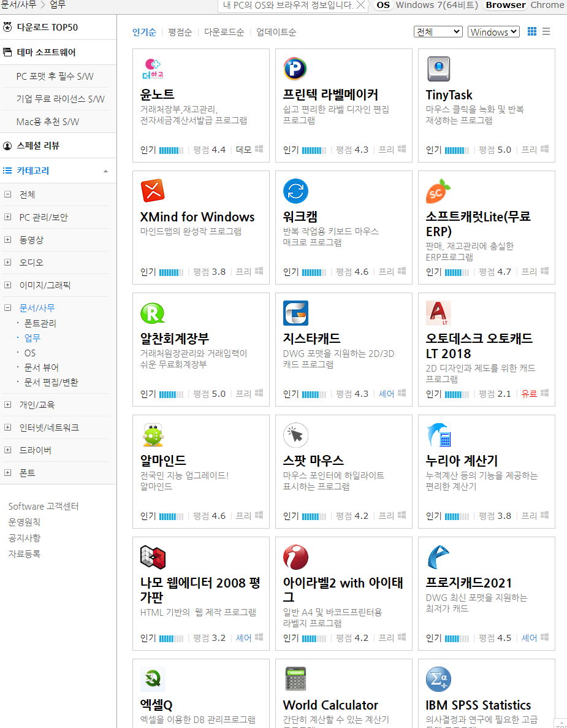Expand the 인터넷/네트워크 category

coord(8,427)
